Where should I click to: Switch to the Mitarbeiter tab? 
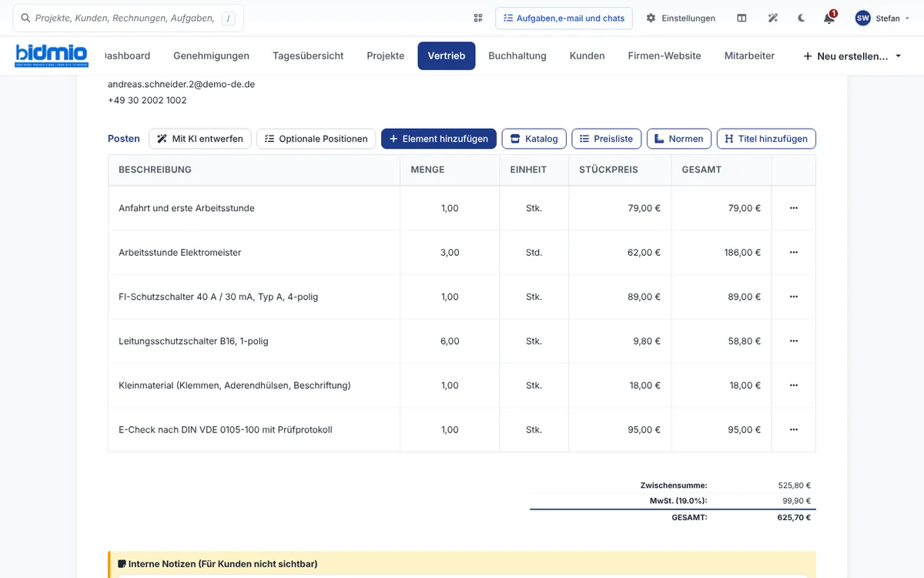pyautogui.click(x=749, y=55)
